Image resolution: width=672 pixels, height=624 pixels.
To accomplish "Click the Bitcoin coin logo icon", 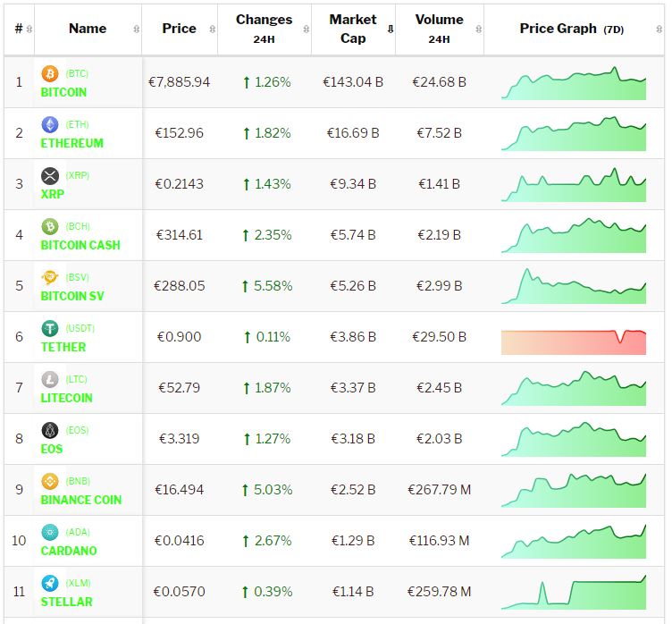I will (50, 73).
